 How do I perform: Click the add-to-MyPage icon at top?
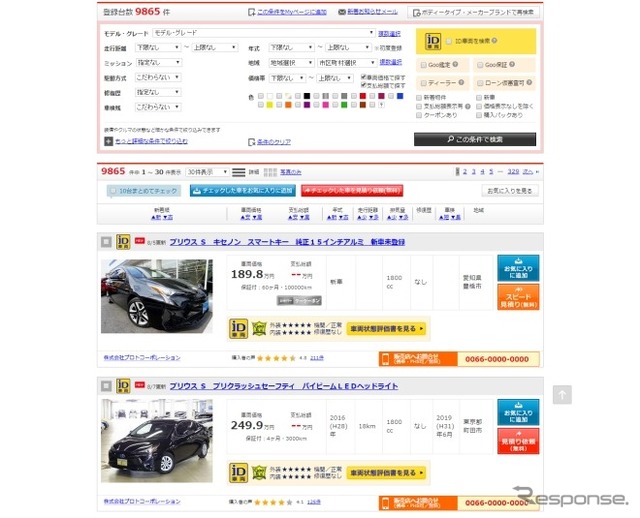pos(251,12)
